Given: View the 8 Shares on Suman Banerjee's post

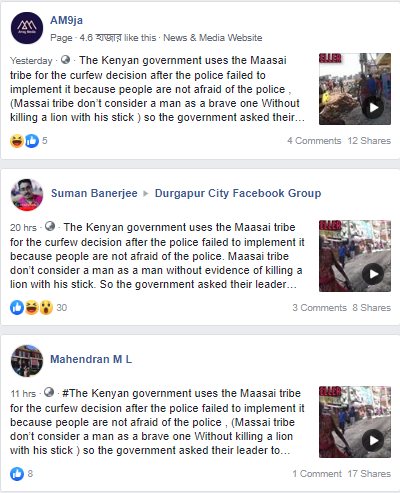Looking at the screenshot, I should pos(372,308).
